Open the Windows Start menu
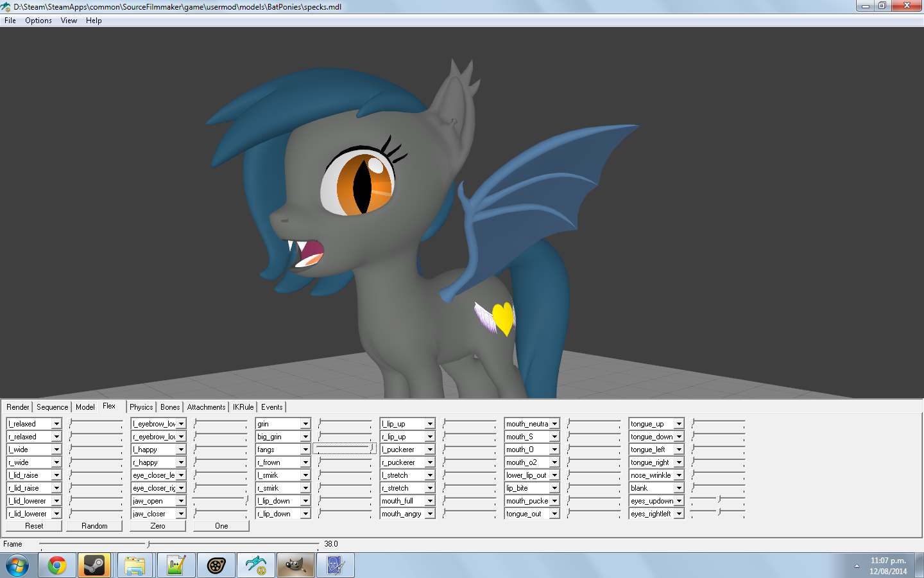Screen dimensions: 924x578 [17, 566]
